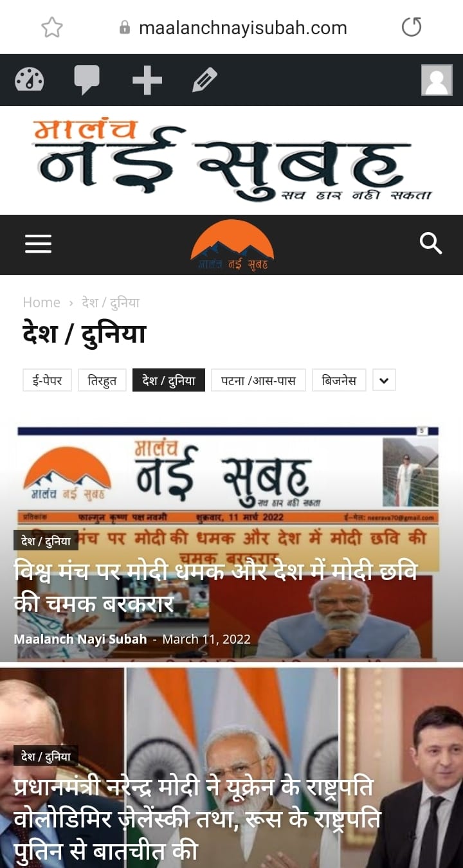
Task: Go to Home via the breadcrumb link
Action: click(x=41, y=302)
